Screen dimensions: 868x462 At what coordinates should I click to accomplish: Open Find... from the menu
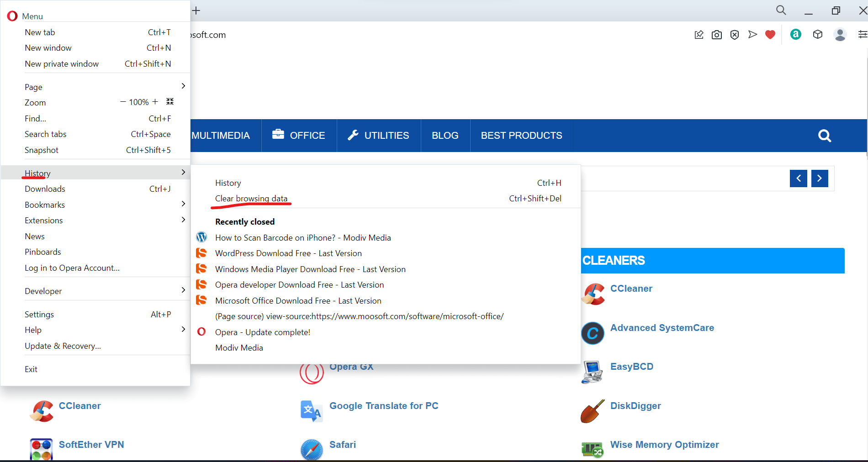click(x=95, y=119)
